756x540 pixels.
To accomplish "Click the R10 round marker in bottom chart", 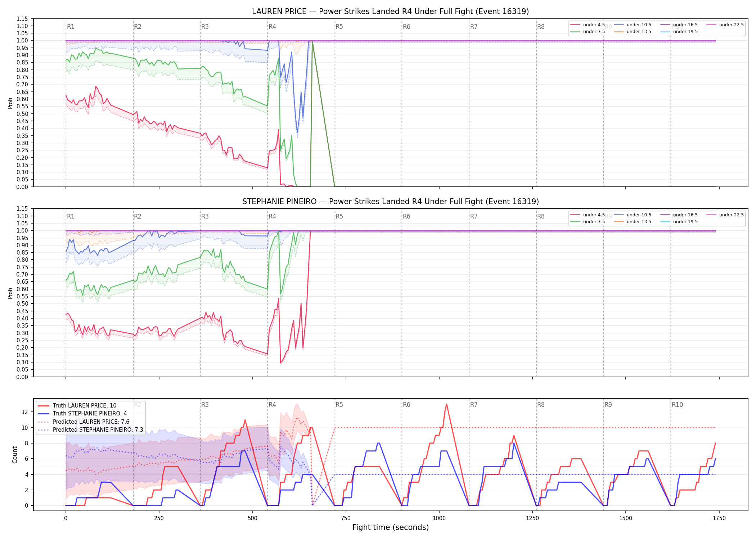I will pos(677,405).
